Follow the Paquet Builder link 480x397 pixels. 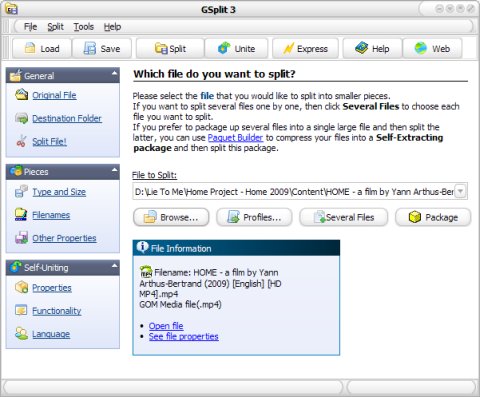pyautogui.click(x=235, y=138)
